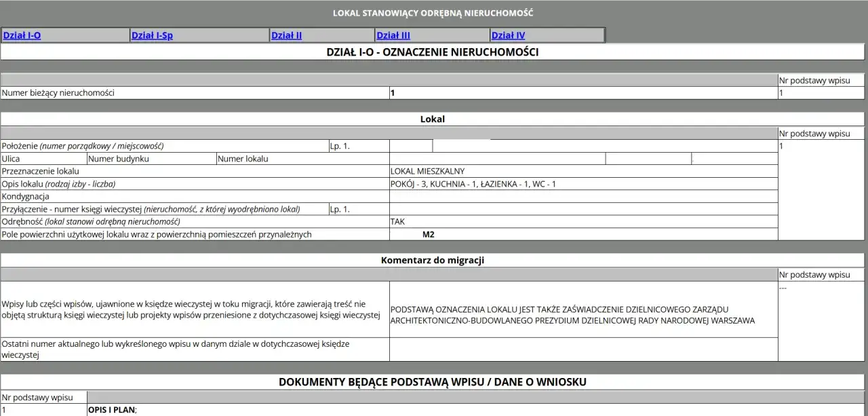This screenshot has width=868, height=416.
Task: Open the Dział III section link
Action: (393, 35)
